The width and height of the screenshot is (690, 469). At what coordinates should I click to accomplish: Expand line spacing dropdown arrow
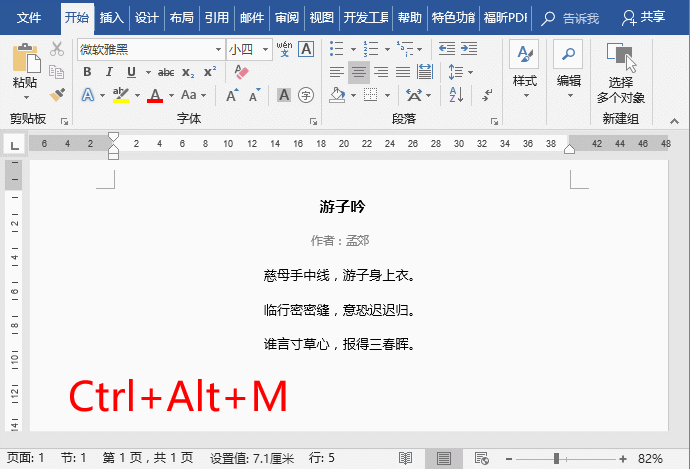tap(470, 72)
